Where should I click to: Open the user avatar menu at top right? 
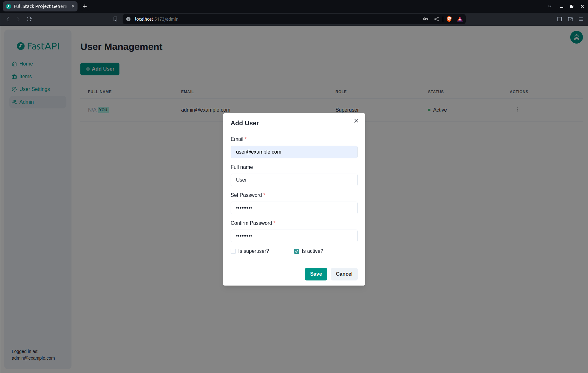pos(576,37)
